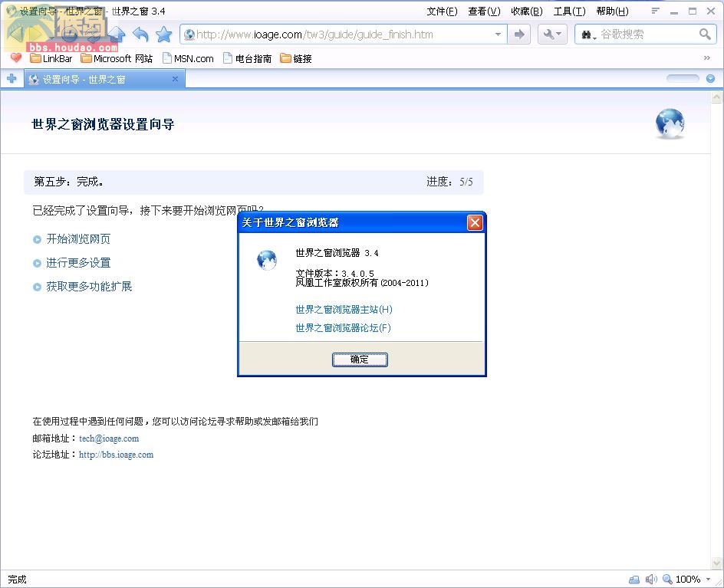Viewport: 724px width, 588px height.
Task: Open the LinkBar bookmarks folder
Action: tap(51, 58)
